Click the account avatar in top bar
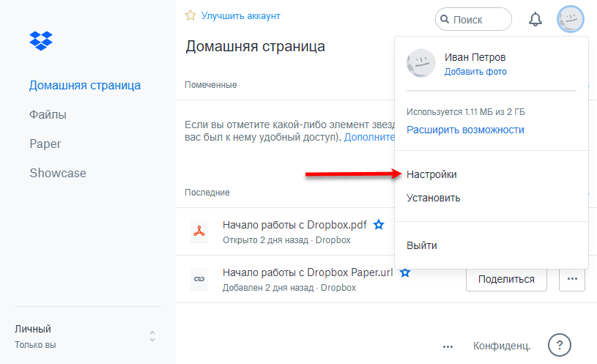Screen dimensions: 597x364 [x=571, y=19]
